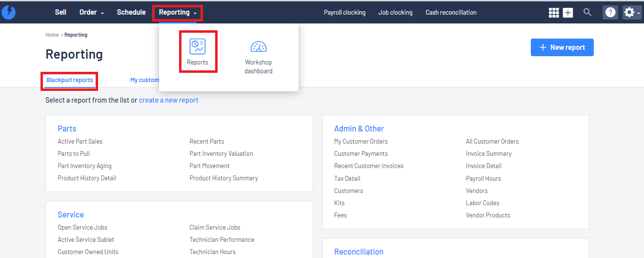Open Product History Summary report

pyautogui.click(x=223, y=178)
